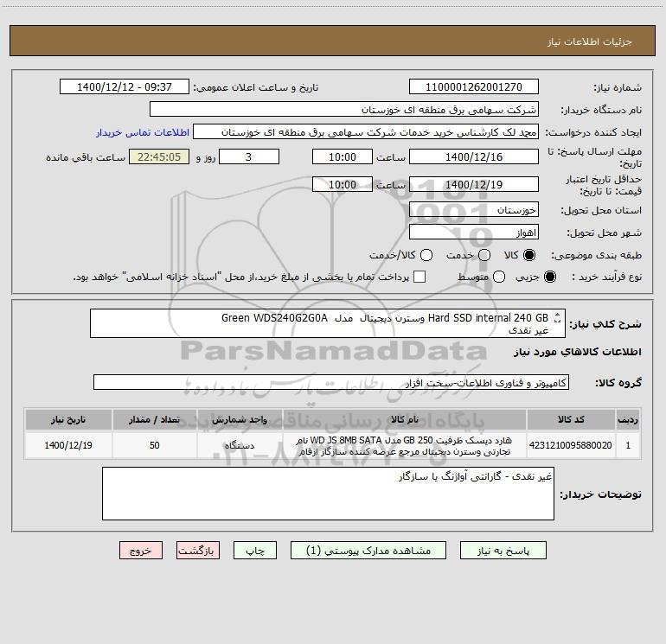Image resolution: width=666 pixels, height=644 pixels.
Task: Click the ردیف column header
Action: [x=628, y=419]
